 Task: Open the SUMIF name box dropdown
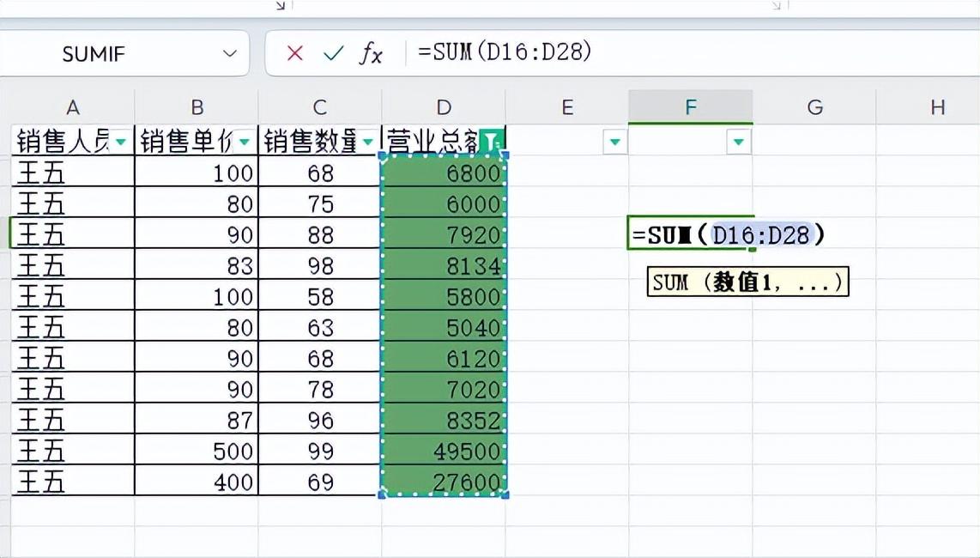[x=230, y=53]
